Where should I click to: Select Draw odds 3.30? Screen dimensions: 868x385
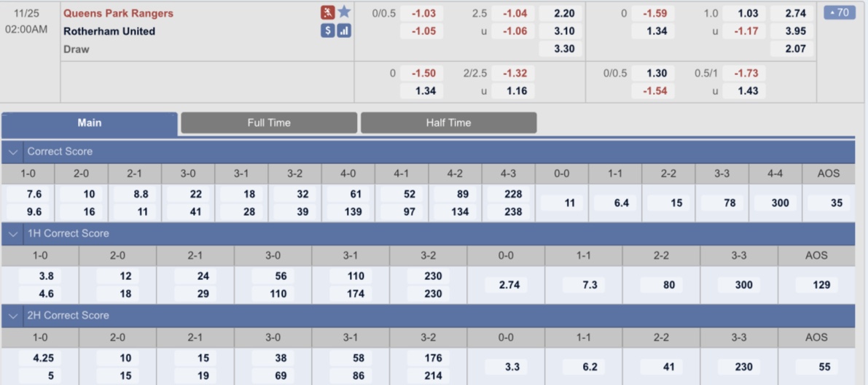560,50
